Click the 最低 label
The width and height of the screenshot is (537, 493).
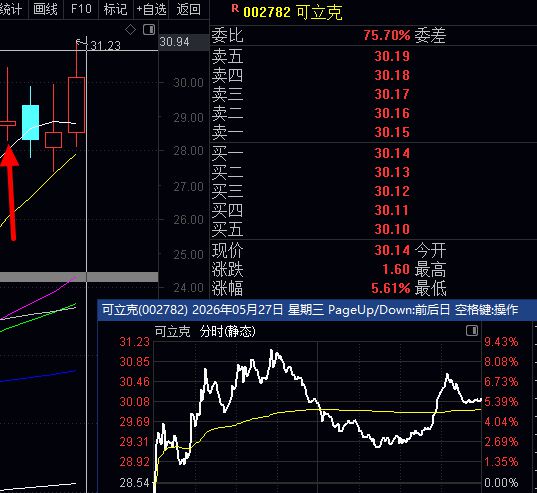pyautogui.click(x=430, y=288)
